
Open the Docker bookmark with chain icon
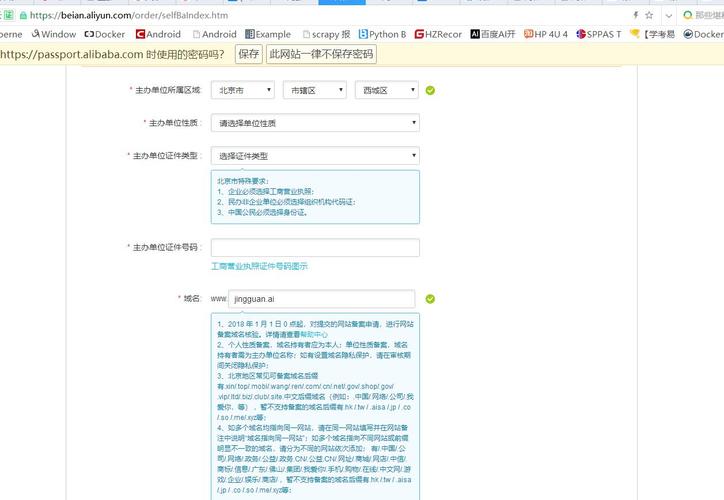tap(104, 34)
